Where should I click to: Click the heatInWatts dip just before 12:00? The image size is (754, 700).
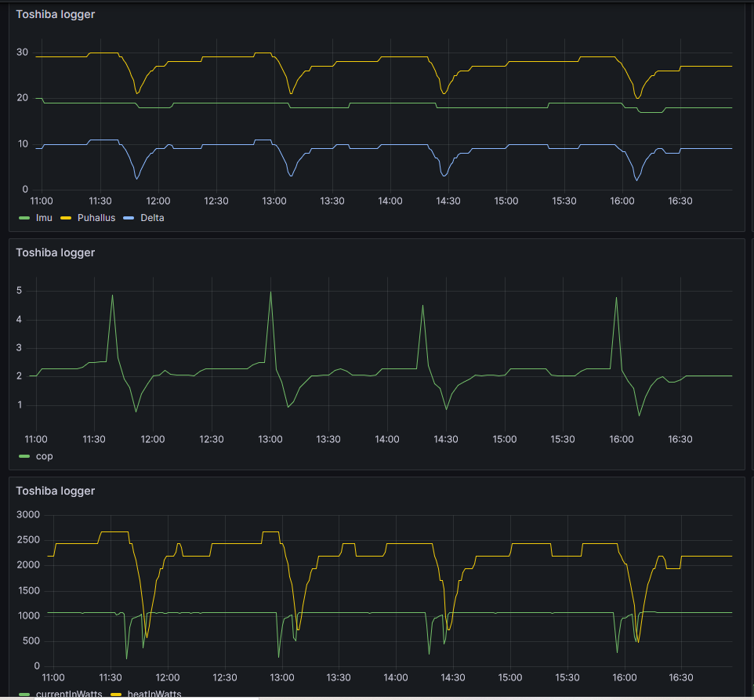click(147, 637)
